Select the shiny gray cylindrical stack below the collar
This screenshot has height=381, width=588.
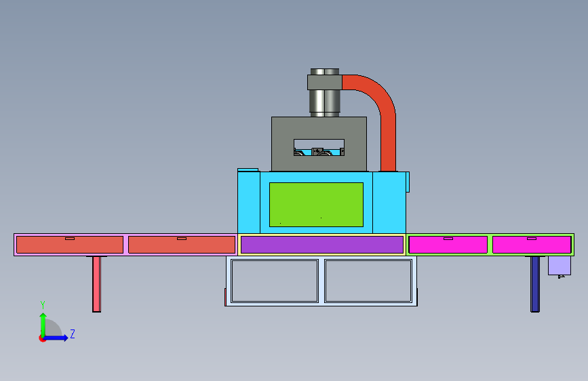coord(324,102)
